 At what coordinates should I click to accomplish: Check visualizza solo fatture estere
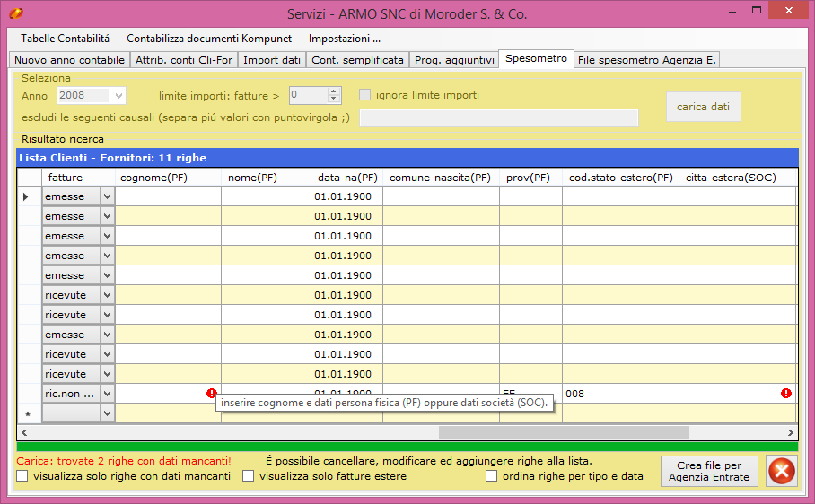tap(249, 476)
